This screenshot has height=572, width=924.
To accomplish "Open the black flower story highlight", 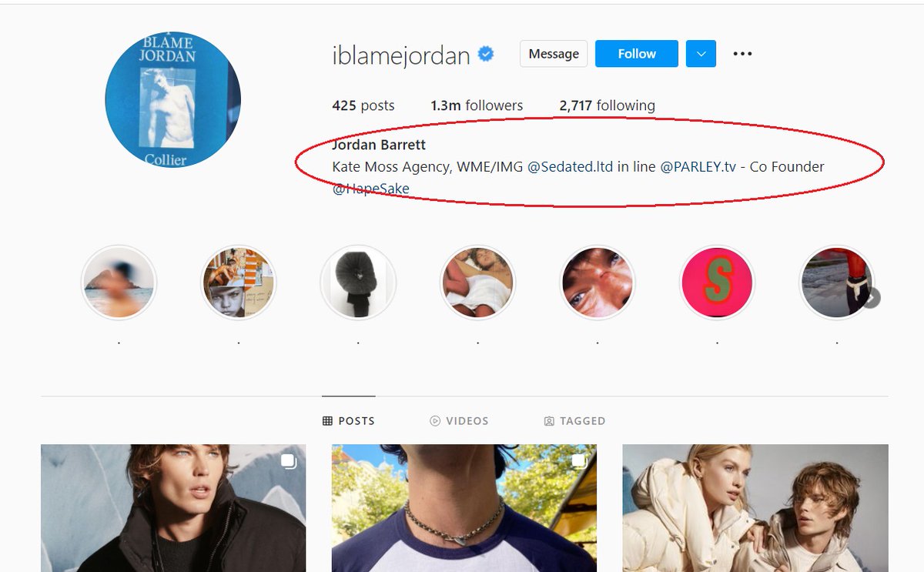I will tap(358, 283).
